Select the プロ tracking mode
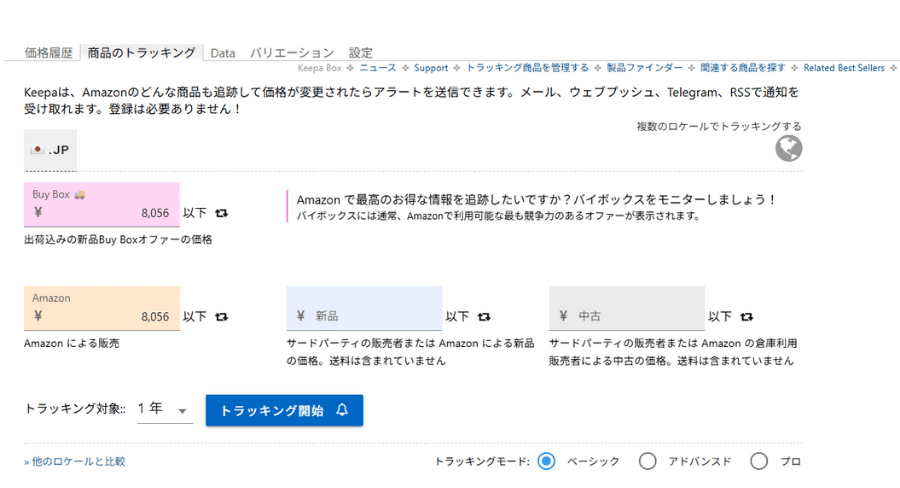 pyautogui.click(x=759, y=461)
